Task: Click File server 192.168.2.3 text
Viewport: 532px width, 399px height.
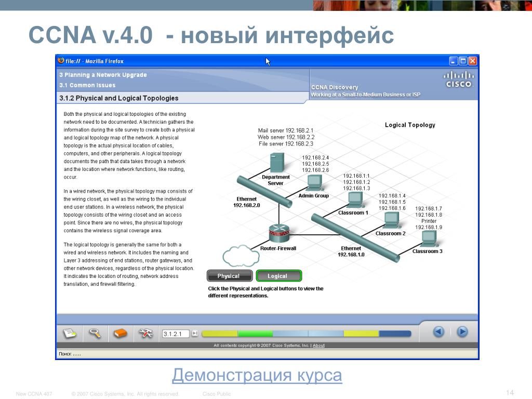Action: coord(286,144)
